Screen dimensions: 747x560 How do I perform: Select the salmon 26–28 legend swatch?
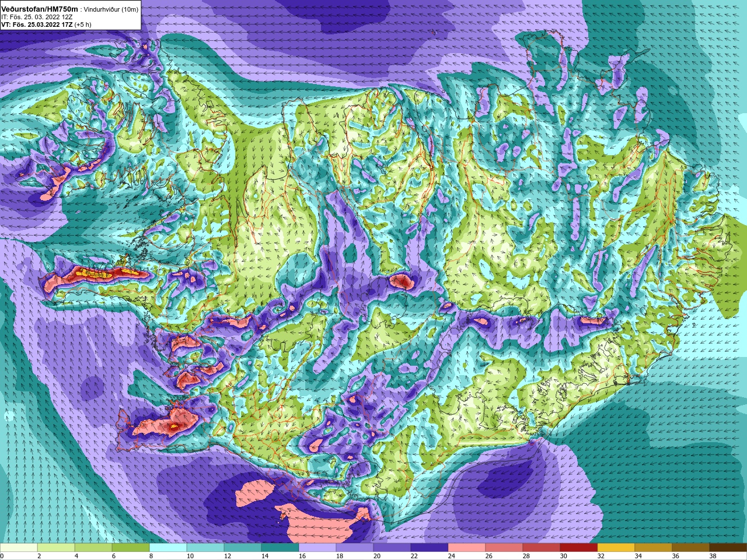[504, 548]
